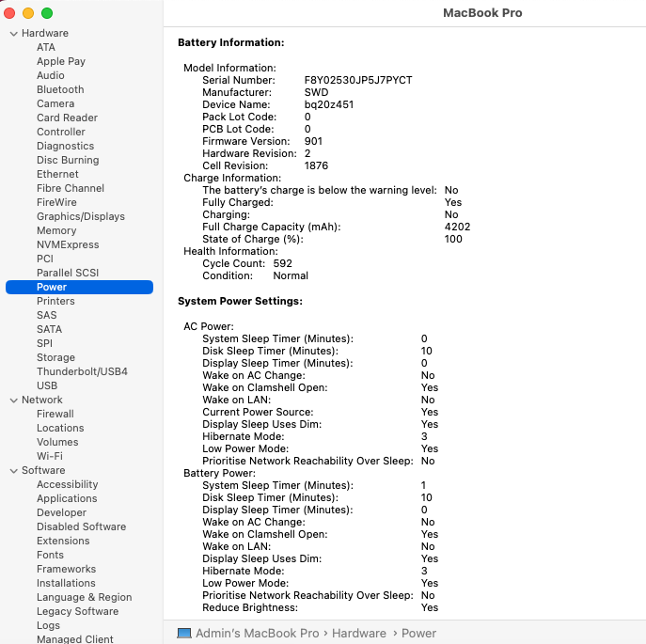Collapse the Software section chevron
The image size is (646, 644).
[13, 470]
